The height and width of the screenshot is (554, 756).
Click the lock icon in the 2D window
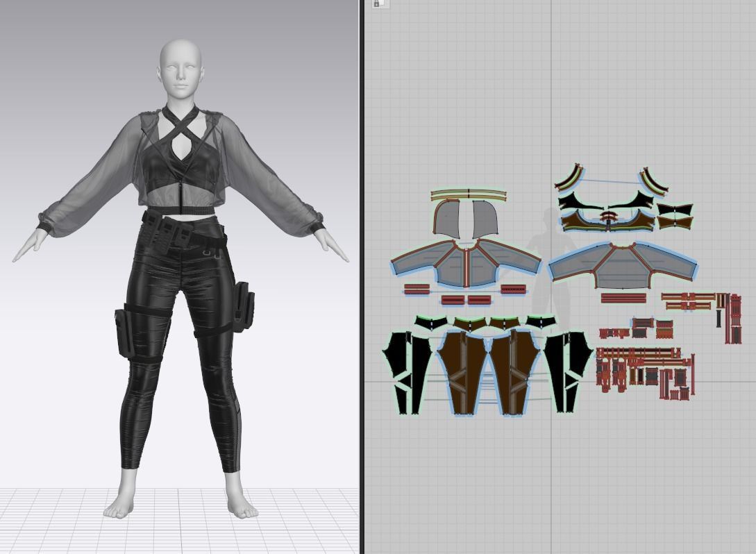pyautogui.click(x=377, y=3)
